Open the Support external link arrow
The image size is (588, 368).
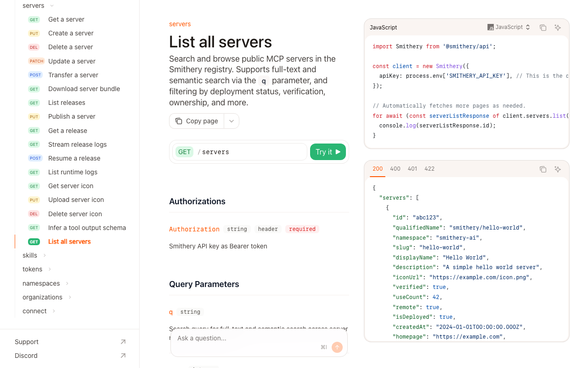123,342
